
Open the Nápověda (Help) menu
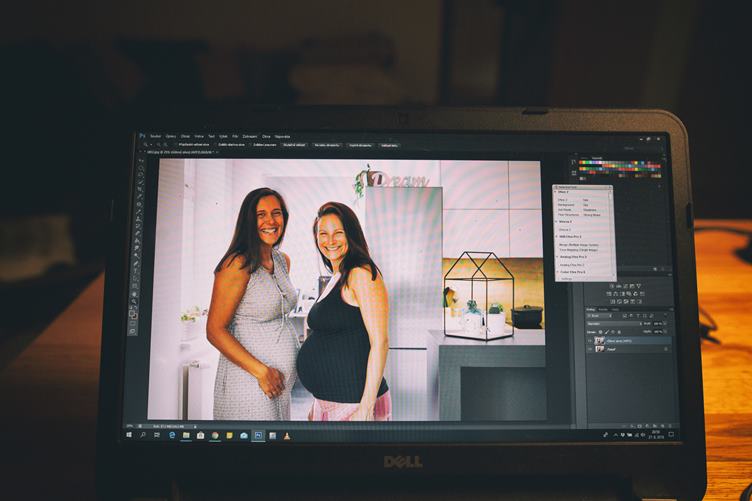click(282, 137)
